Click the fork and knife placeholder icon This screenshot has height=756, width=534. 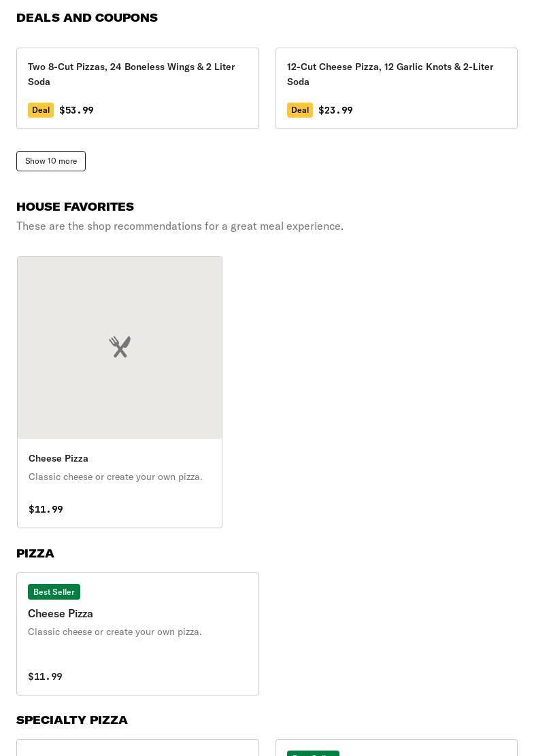point(120,347)
